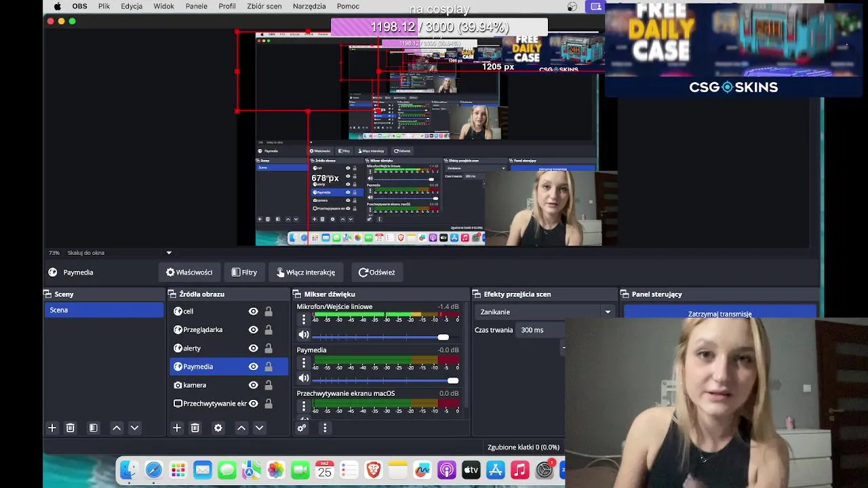Viewport: 868px width, 488px height.
Task: Detach Sceny panel via its title icon
Action: pos(47,294)
